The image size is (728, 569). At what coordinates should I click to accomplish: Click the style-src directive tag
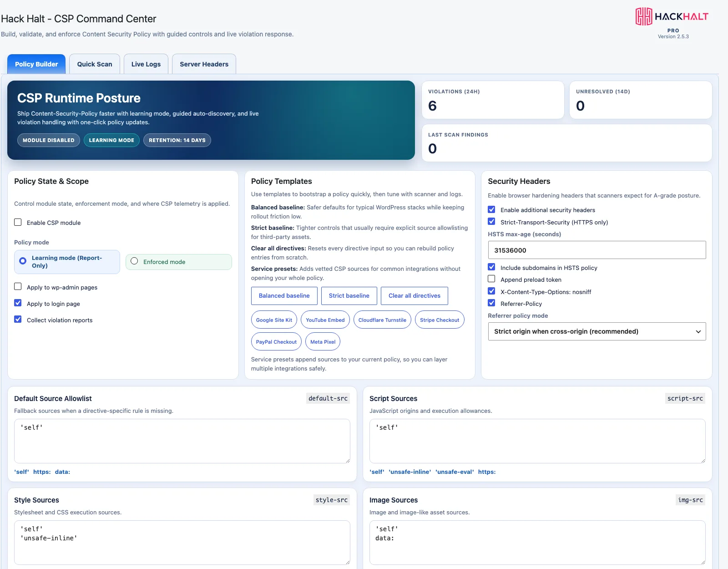[x=332, y=500]
